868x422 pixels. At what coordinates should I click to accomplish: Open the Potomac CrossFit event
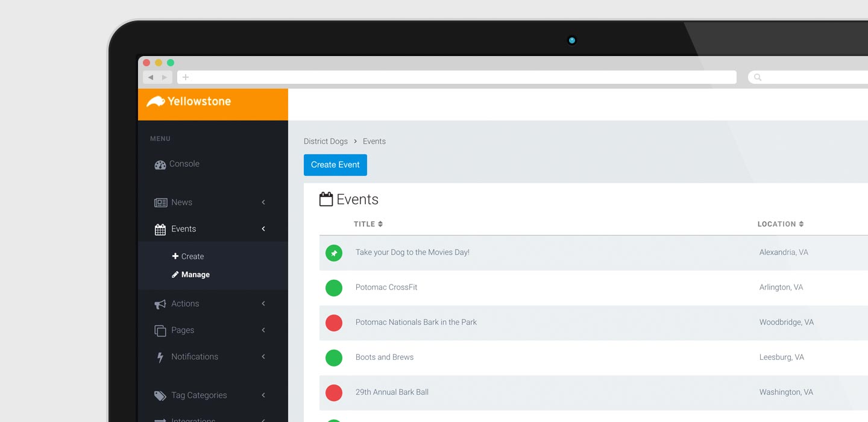pyautogui.click(x=386, y=288)
